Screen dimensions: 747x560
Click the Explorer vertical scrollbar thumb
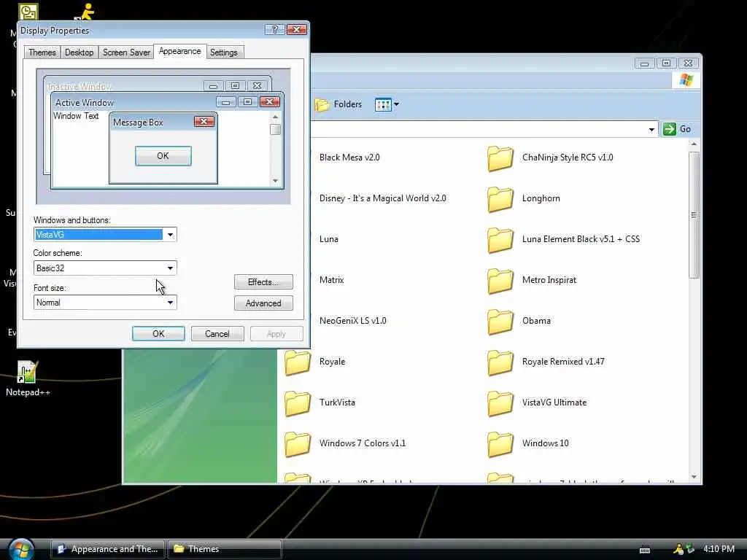click(x=694, y=215)
